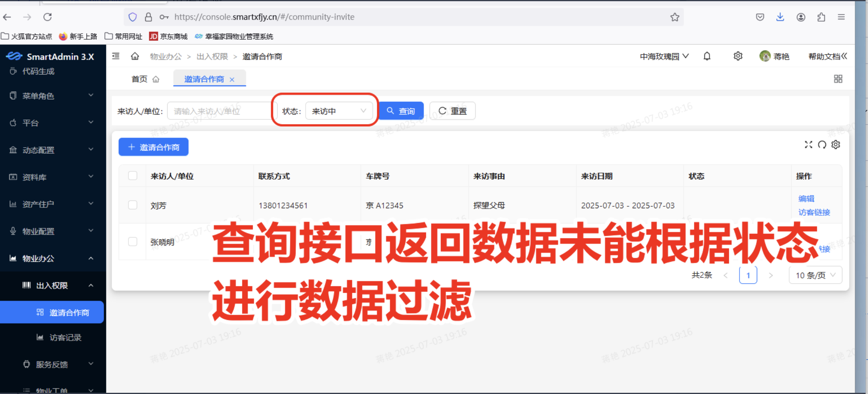Refresh the table data
This screenshot has height=394, width=868.
[x=822, y=145]
